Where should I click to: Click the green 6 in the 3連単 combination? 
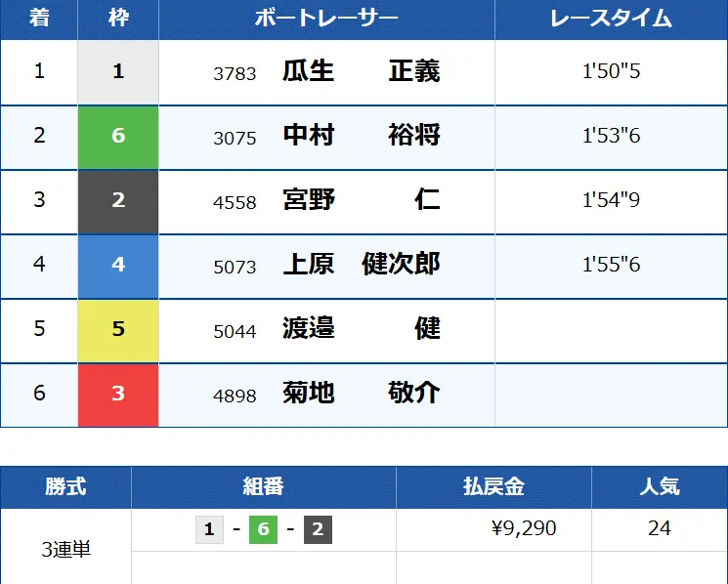[x=264, y=530]
